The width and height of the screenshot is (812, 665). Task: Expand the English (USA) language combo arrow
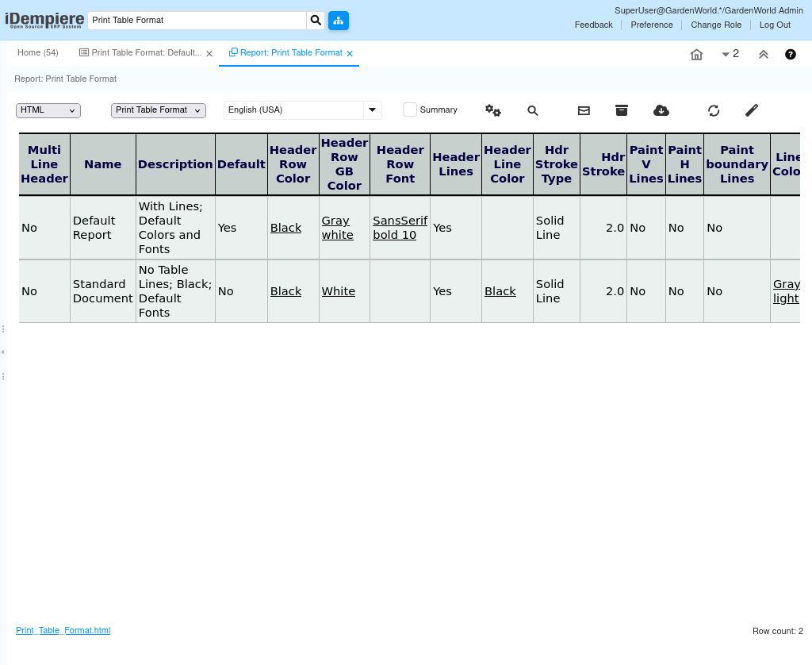coord(373,110)
